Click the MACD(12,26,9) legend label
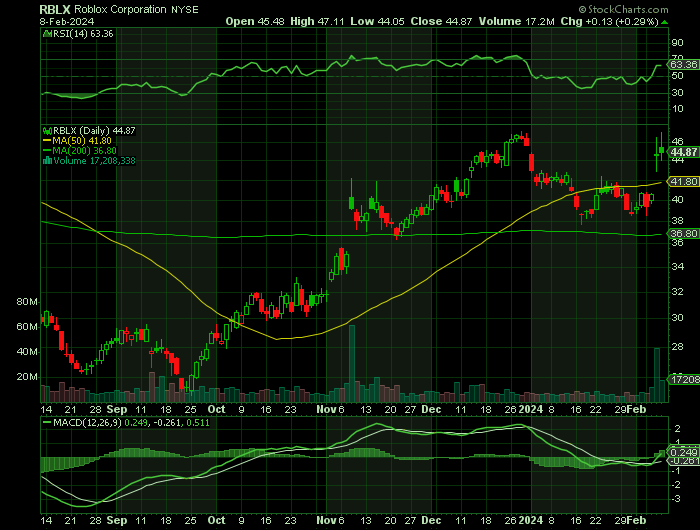Viewport: 700px width, 530px height. [x=87, y=422]
